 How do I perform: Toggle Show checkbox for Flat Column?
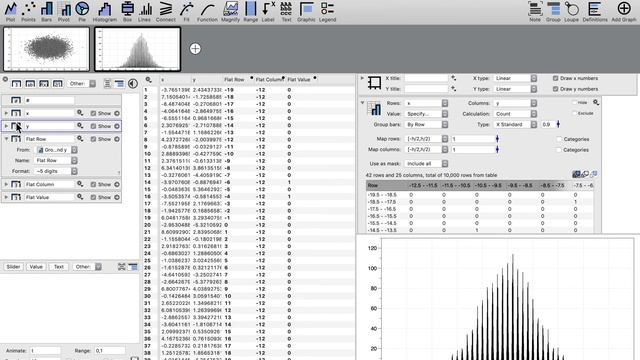tap(93, 184)
